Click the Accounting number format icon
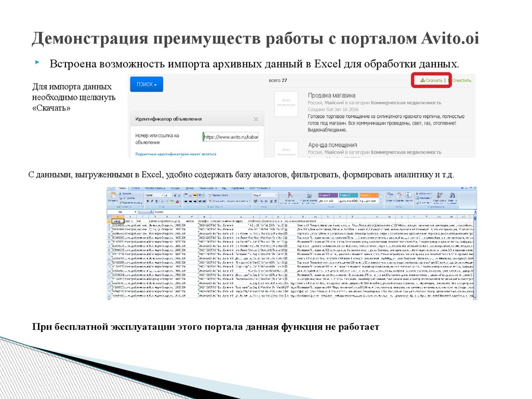The height and width of the screenshot is (399, 532). 256,201
